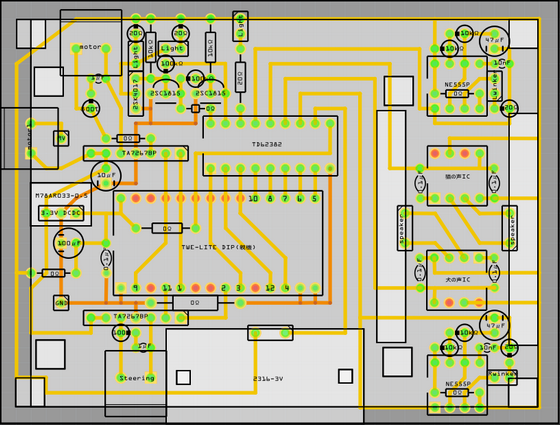
Task: Click pin 12 label on TWE-LITE
Action: [x=270, y=288]
